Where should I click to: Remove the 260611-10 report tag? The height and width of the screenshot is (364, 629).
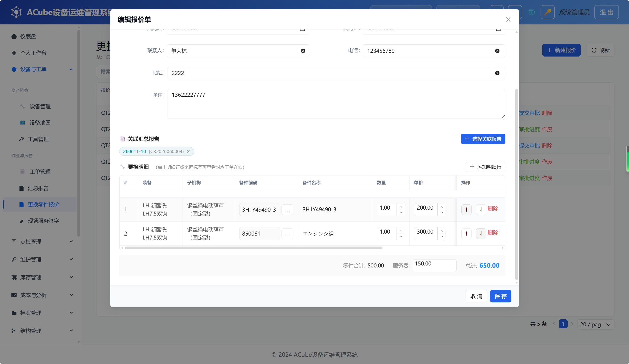pos(188,152)
